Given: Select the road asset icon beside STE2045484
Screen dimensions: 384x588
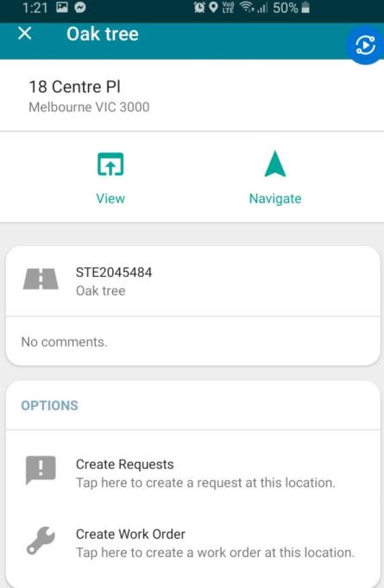Looking at the screenshot, I should coord(41,279).
